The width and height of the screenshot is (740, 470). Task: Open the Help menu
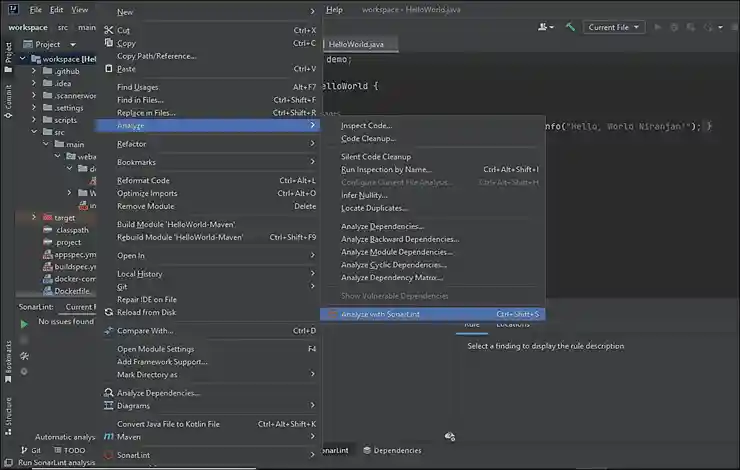(x=334, y=9)
